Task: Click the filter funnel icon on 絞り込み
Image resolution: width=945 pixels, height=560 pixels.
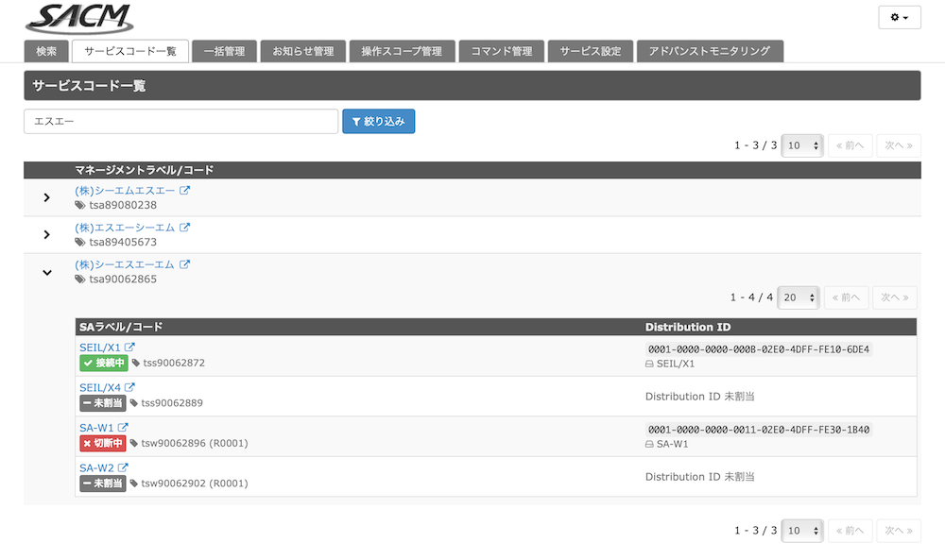Action: (x=355, y=121)
